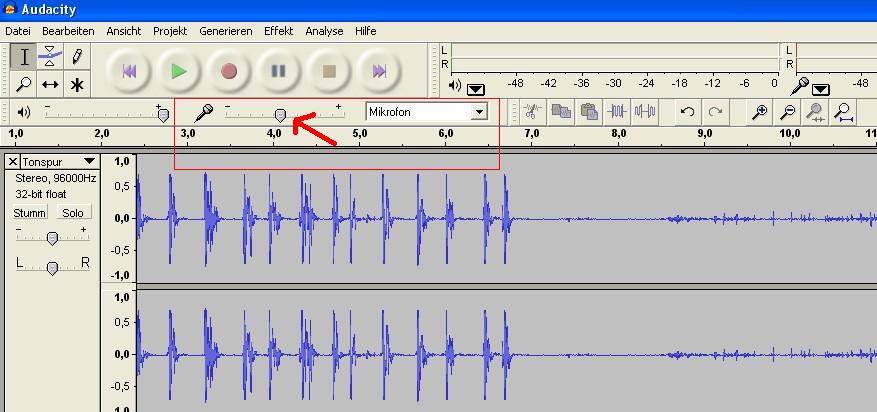The height and width of the screenshot is (412, 877).
Task: Select the Multi-tool asterisk icon
Action: point(76,84)
